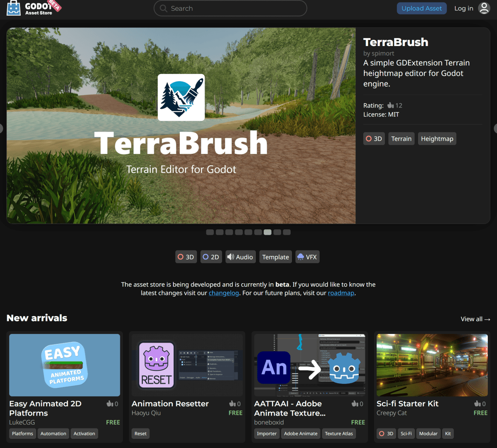This screenshot has width=497, height=448.
Task: Go to next carousel slide
Action: [x=495, y=129]
